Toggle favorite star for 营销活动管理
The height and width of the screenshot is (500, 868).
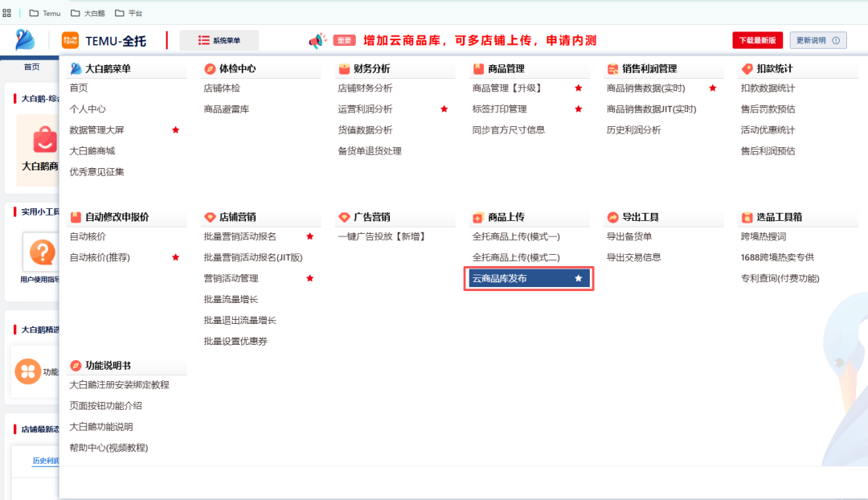(x=310, y=278)
